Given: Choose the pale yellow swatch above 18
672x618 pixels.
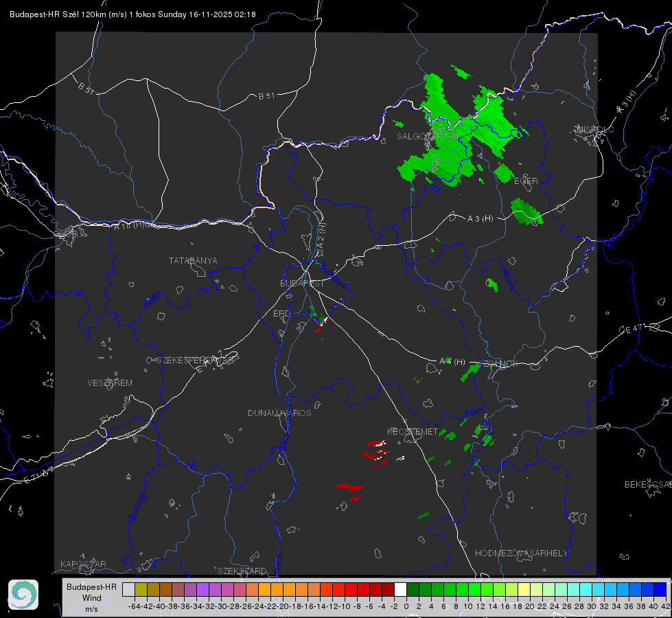Looking at the screenshot, I should pos(524,589).
